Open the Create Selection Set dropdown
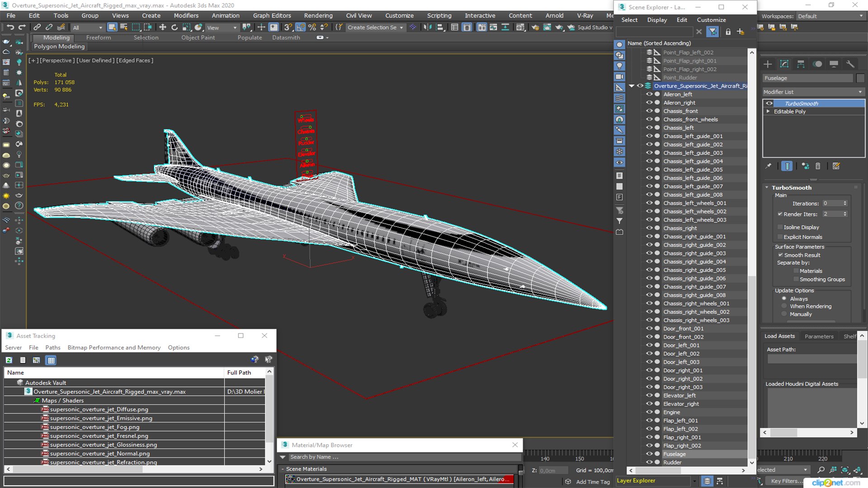 [375, 28]
